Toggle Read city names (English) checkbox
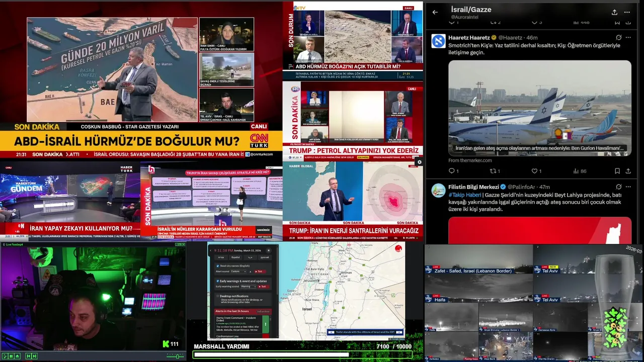The height and width of the screenshot is (362, 644). pos(218,266)
